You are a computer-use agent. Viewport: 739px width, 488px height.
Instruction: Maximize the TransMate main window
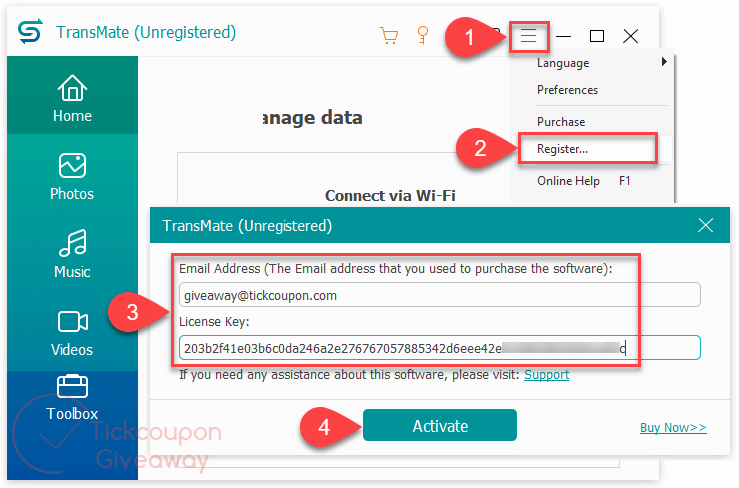[597, 36]
